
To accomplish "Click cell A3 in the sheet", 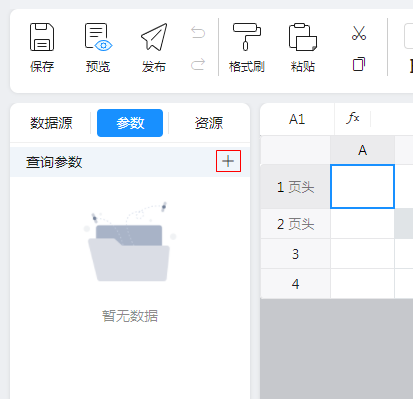I will (x=363, y=254).
